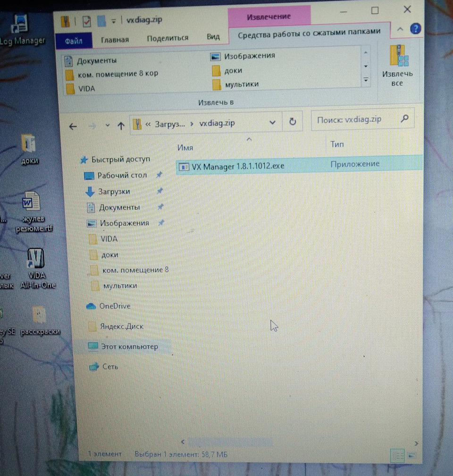Select доки folder in navigation pane
The image size is (453, 476).
tap(104, 255)
